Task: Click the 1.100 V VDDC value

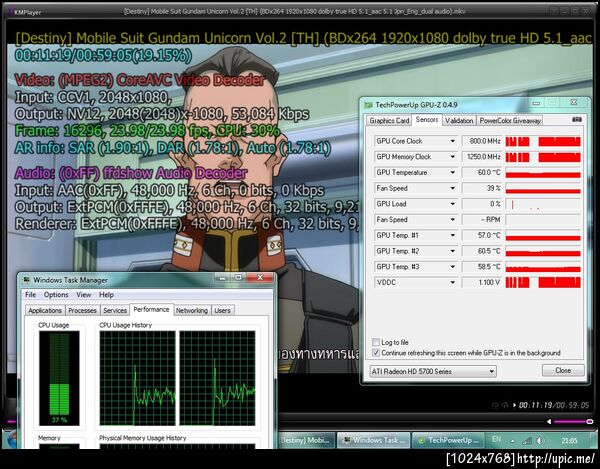Action: coord(482,282)
